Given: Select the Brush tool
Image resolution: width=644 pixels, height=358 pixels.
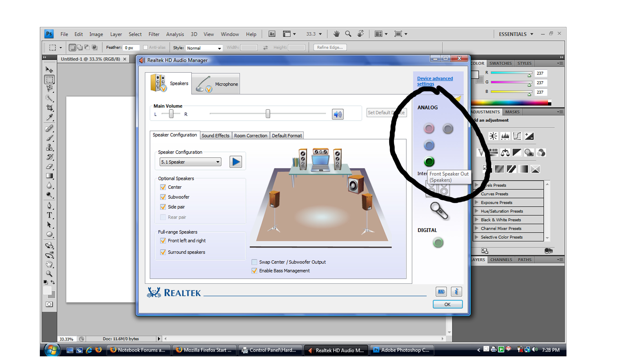Looking at the screenshot, I should pyautogui.click(x=49, y=138).
